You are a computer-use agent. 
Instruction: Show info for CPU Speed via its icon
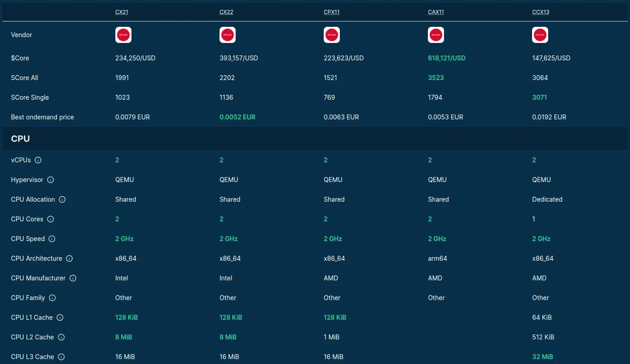click(52, 239)
